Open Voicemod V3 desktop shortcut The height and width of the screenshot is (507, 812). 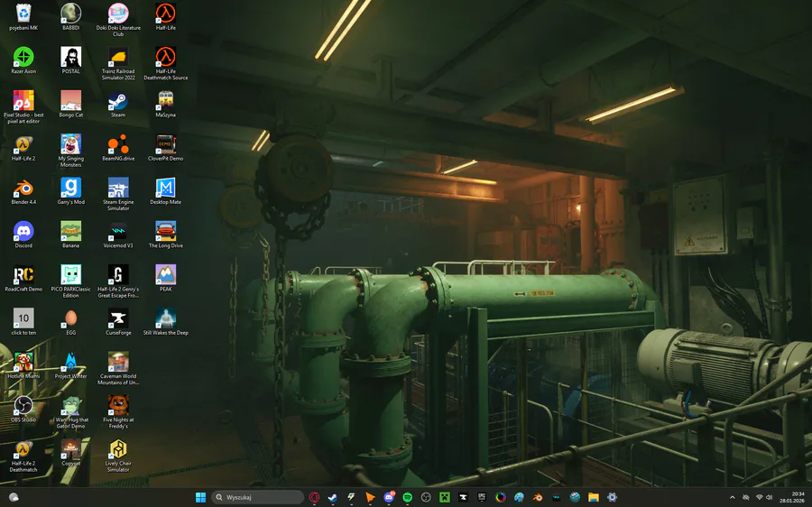(x=118, y=235)
